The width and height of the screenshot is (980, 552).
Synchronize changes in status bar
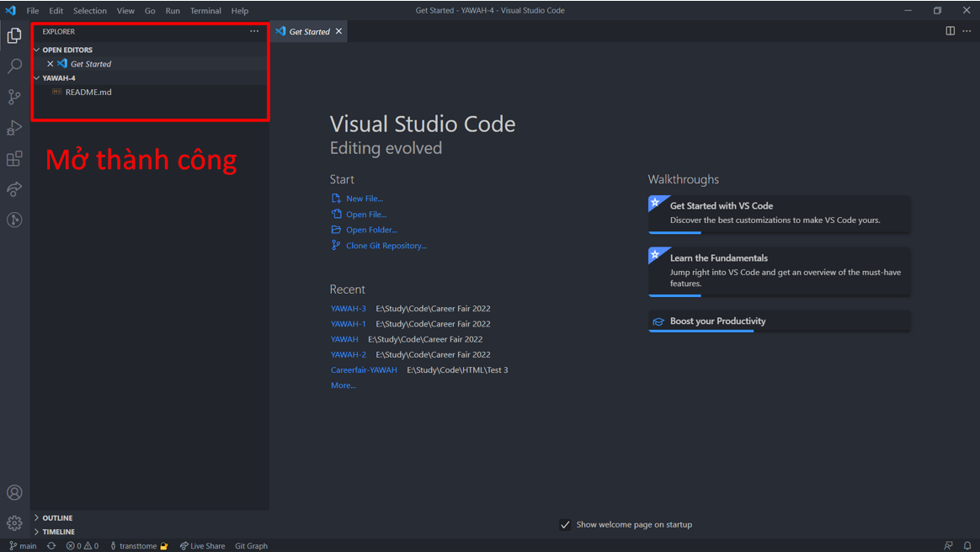click(x=51, y=546)
